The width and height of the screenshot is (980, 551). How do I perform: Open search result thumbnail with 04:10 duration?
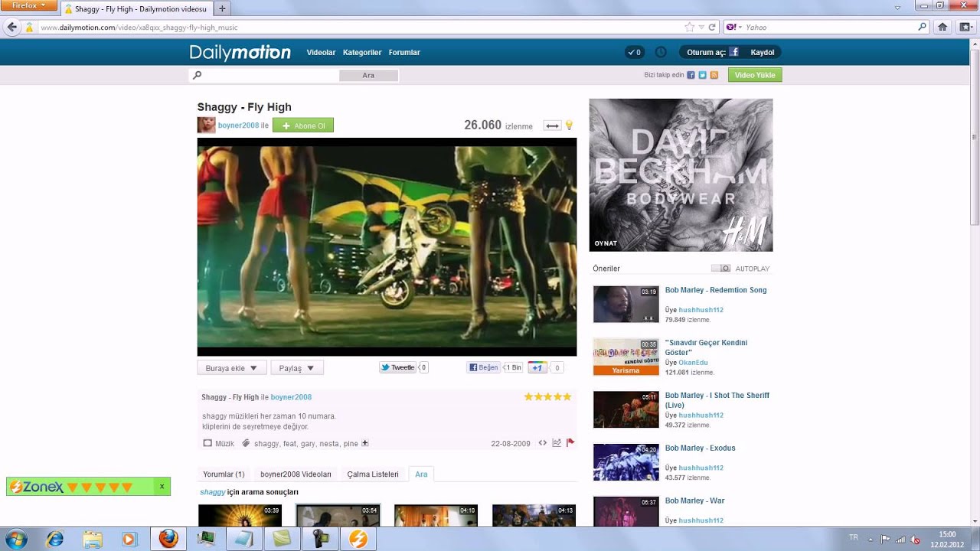click(436, 515)
